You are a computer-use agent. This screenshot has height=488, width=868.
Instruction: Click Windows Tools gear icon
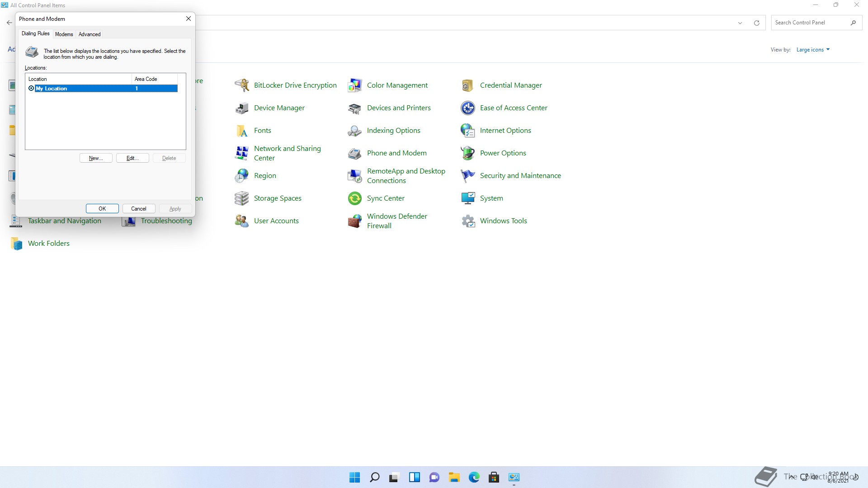coord(468,221)
